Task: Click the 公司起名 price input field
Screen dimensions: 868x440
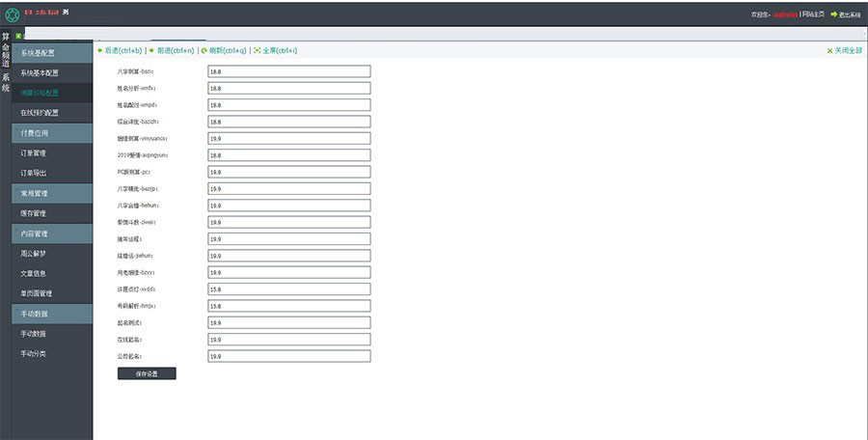Action: (x=288, y=356)
